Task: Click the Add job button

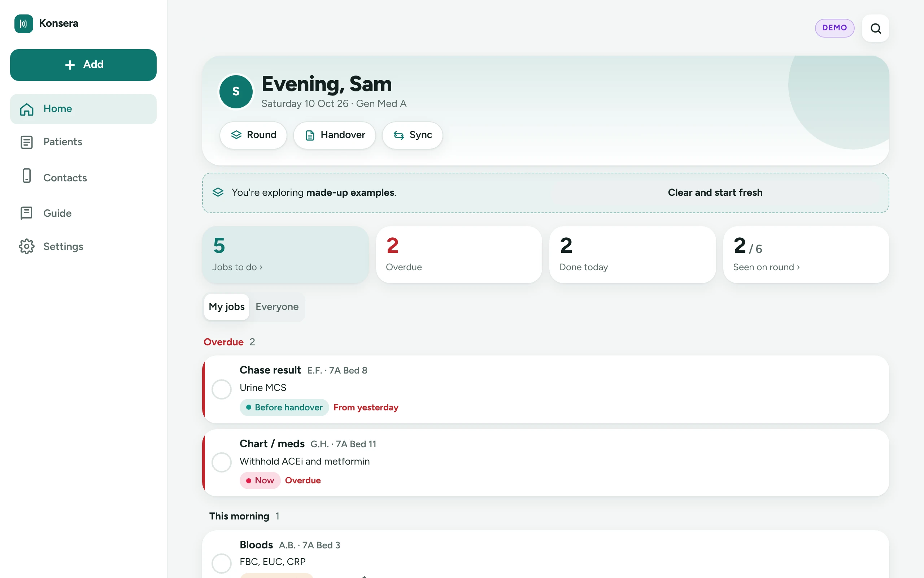Action: point(83,65)
